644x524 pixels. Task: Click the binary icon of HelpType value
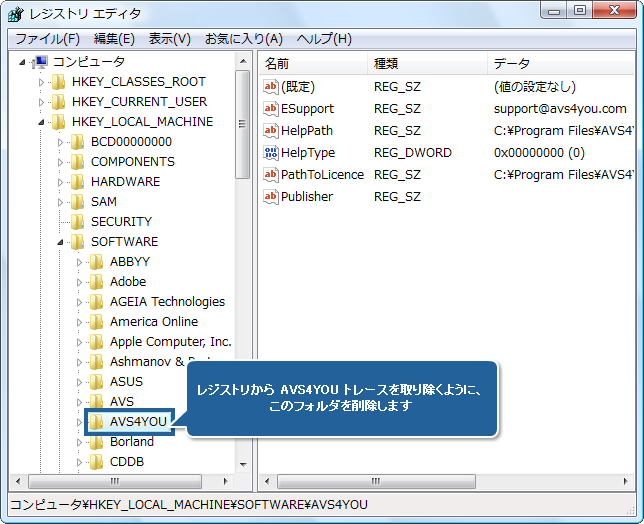271,153
